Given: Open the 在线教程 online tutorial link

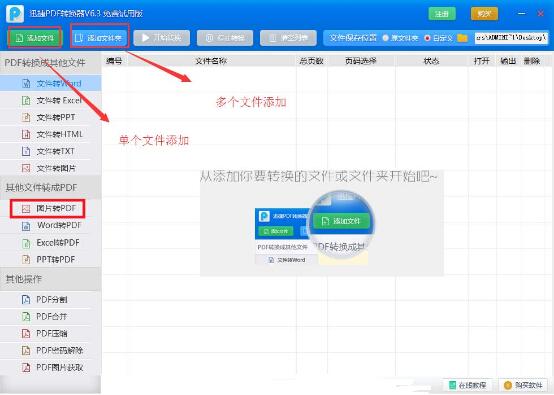Looking at the screenshot, I should 467,385.
